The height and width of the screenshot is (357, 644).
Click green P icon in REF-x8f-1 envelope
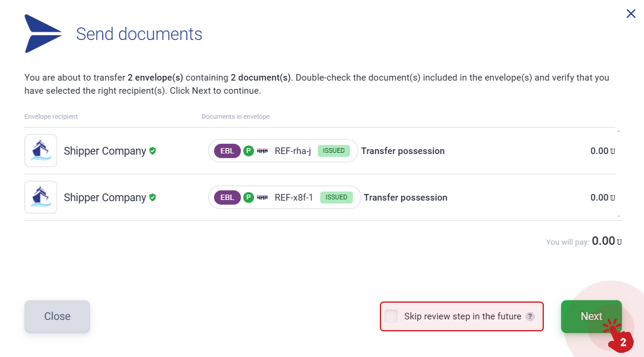click(249, 198)
